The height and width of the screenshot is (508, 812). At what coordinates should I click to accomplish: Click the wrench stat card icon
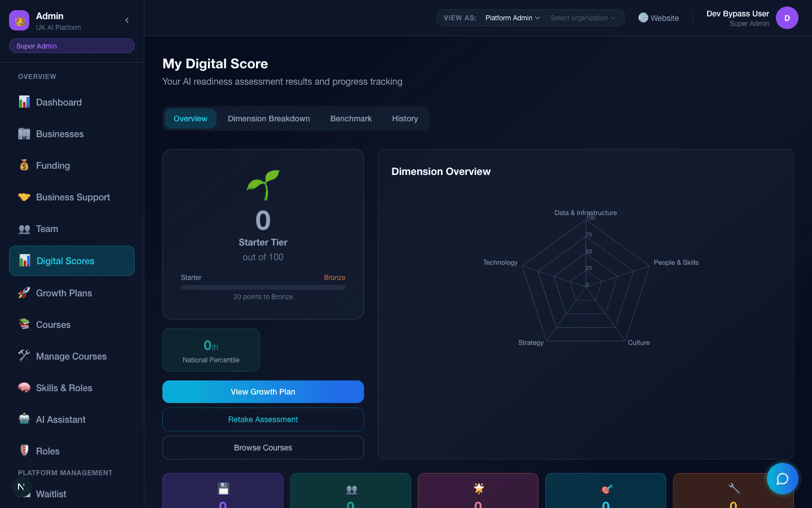click(734, 488)
